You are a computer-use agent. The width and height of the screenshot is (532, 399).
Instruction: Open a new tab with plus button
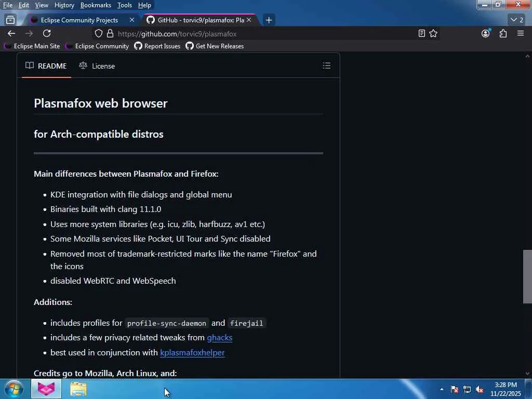coord(269,20)
